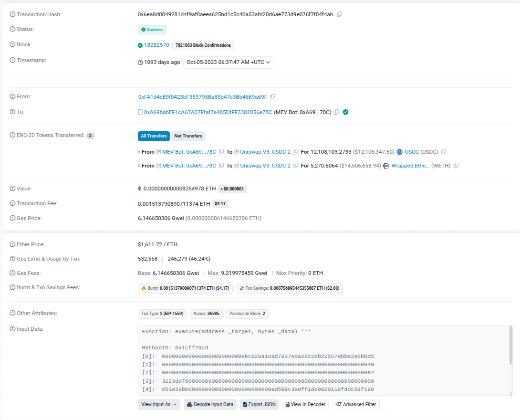Image resolution: width=520 pixels, height=420 pixels.
Task: Open the To contract address 0xA69bab...e78C
Action: [x=208, y=112]
